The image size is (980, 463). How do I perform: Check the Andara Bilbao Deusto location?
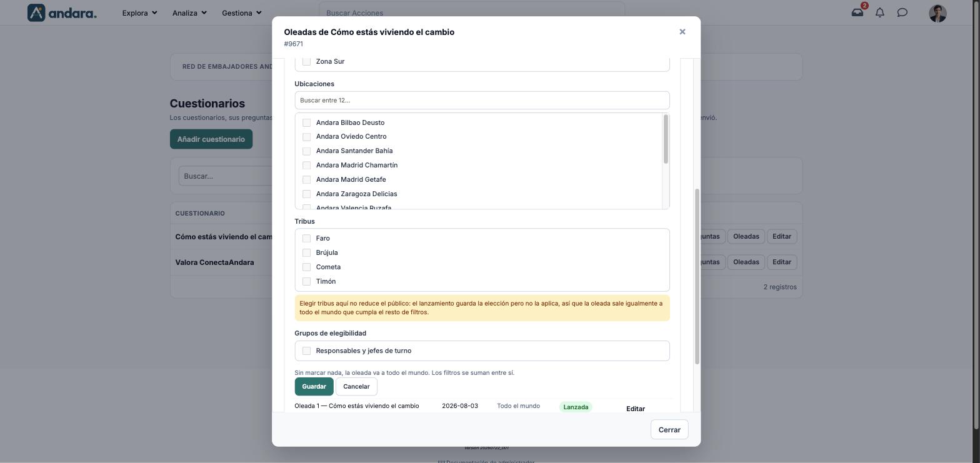(x=306, y=122)
